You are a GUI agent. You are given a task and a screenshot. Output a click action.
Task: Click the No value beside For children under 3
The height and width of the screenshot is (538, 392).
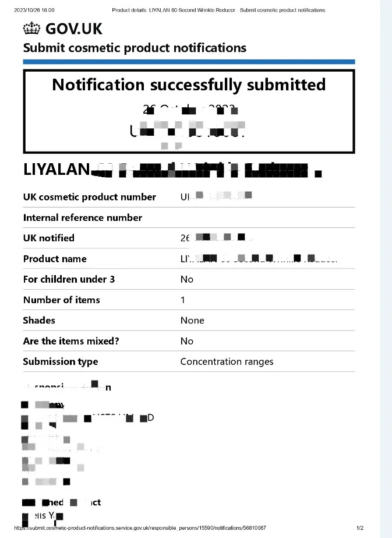pyautogui.click(x=187, y=279)
